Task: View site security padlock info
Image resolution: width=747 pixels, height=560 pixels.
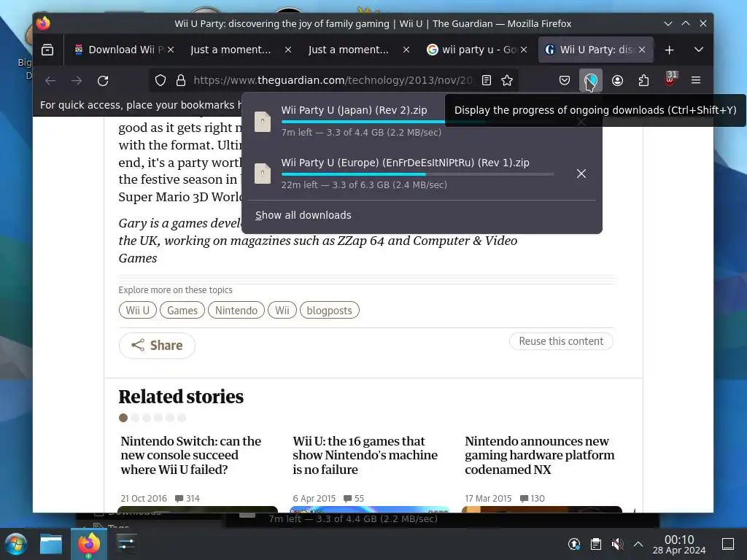Action: 181,80
